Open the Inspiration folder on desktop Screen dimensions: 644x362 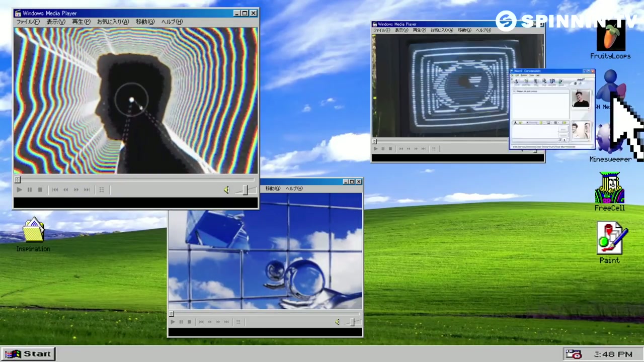click(x=33, y=232)
